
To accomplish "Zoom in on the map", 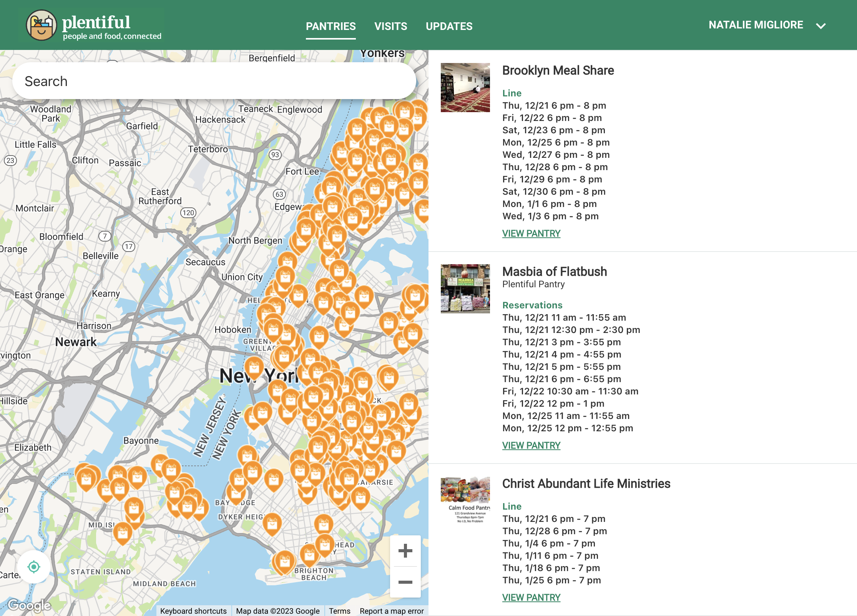I will [405, 551].
